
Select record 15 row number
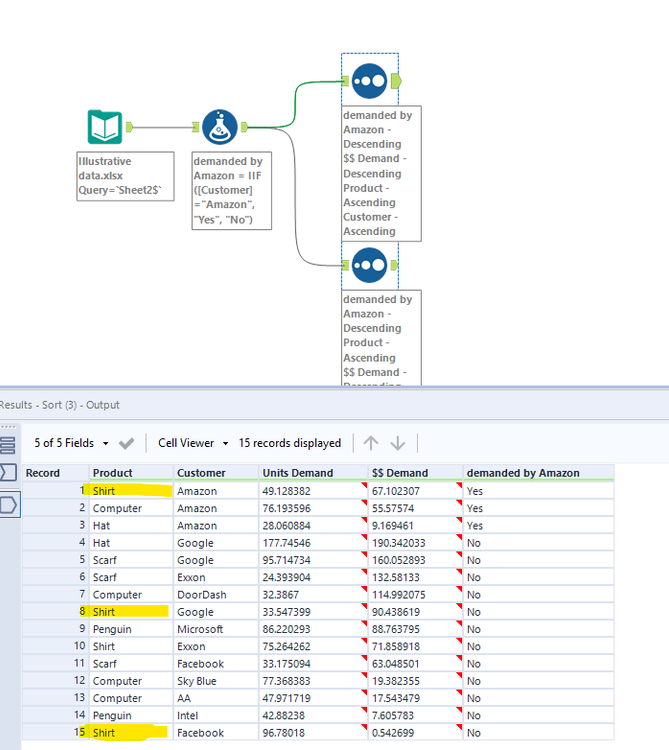76,733
